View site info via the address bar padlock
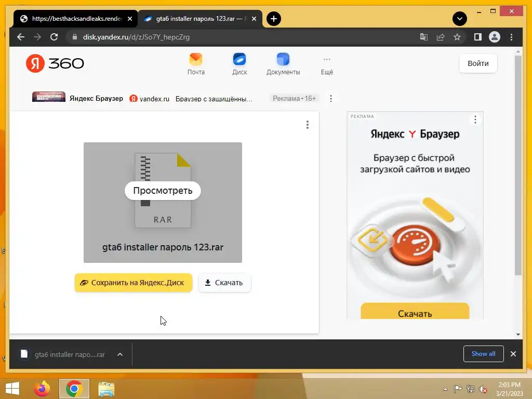532x399 pixels. click(x=75, y=37)
